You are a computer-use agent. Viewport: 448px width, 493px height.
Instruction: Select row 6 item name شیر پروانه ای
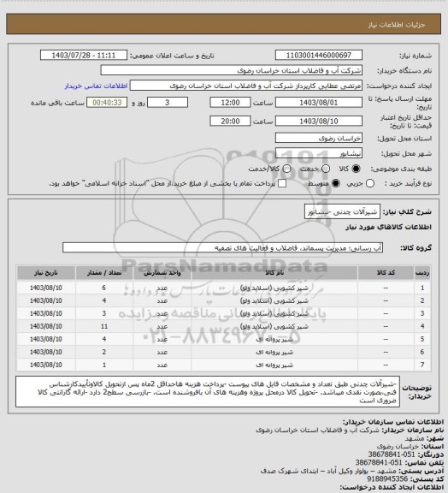[274, 352]
